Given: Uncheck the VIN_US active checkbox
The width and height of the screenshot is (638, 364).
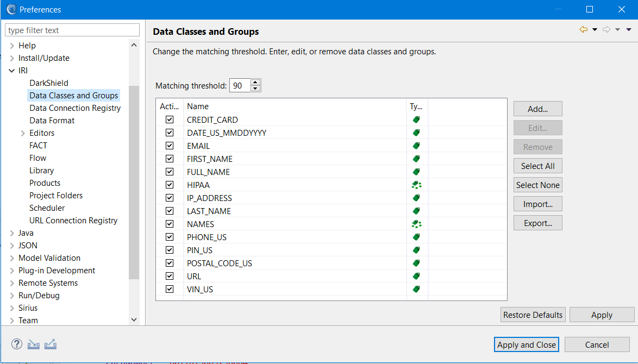Looking at the screenshot, I should (x=170, y=289).
